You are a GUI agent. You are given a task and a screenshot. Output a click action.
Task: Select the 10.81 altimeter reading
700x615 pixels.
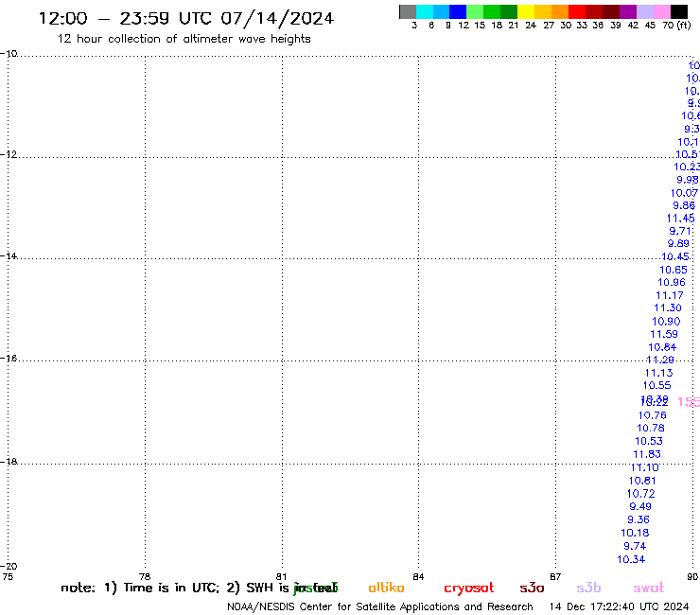coord(642,481)
